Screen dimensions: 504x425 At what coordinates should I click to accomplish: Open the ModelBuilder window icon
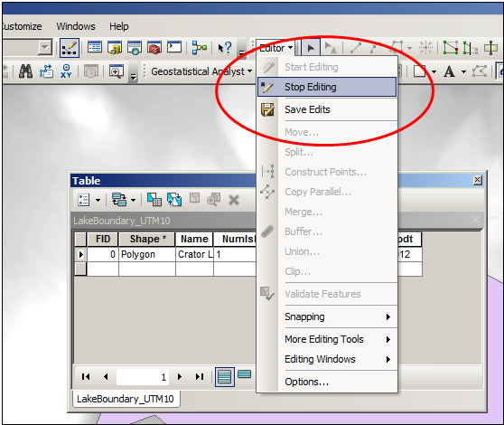[200, 48]
